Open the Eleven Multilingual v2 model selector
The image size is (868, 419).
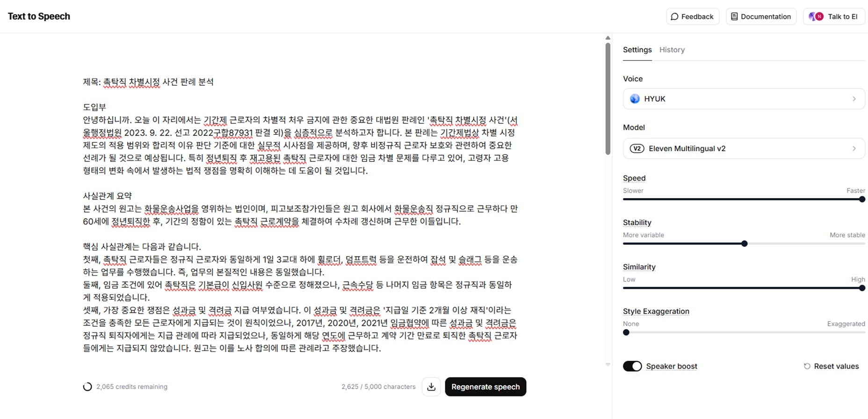click(x=744, y=148)
